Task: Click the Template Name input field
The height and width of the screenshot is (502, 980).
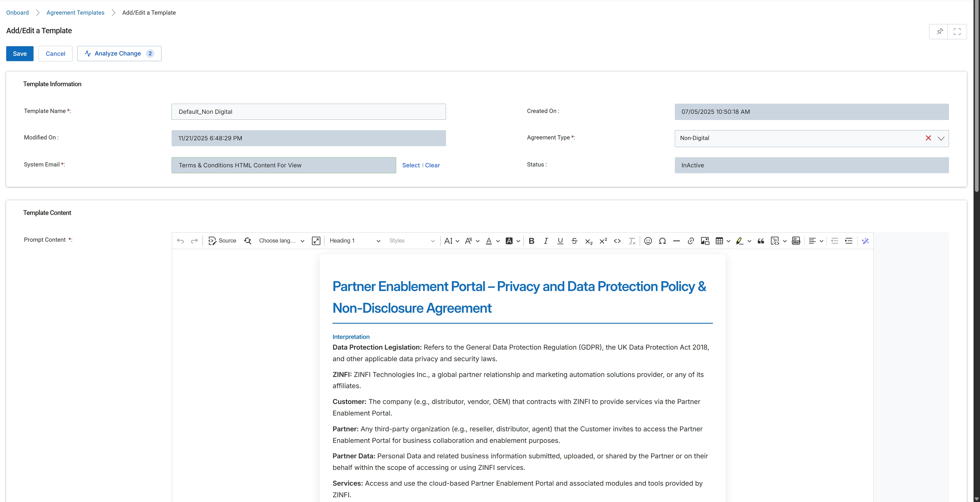Action: [309, 112]
